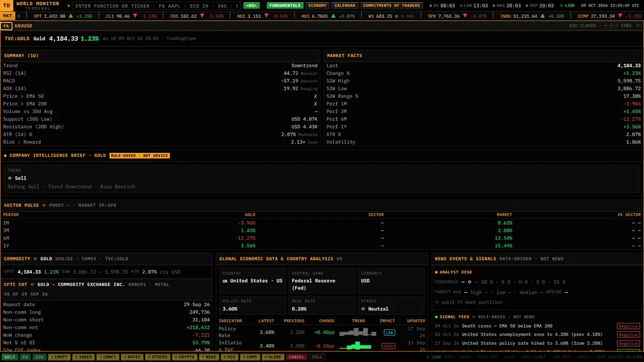Click the NY clock 08:03

click(x=442, y=5)
